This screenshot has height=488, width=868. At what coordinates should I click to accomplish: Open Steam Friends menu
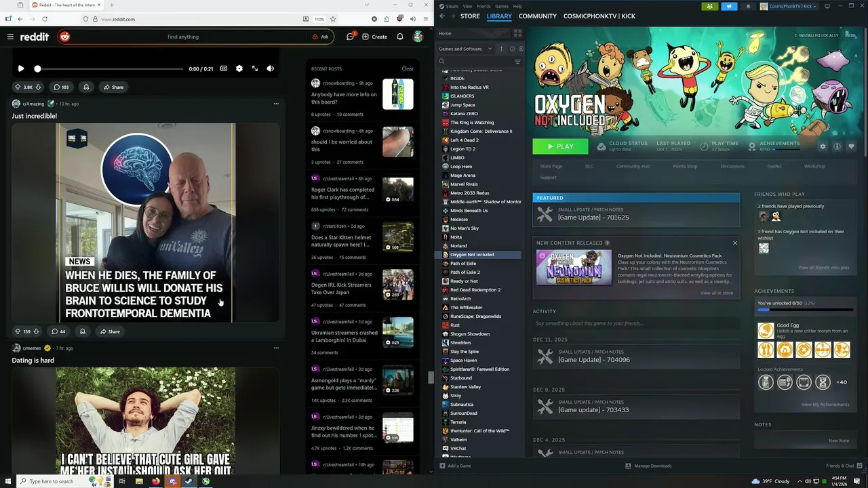point(484,6)
